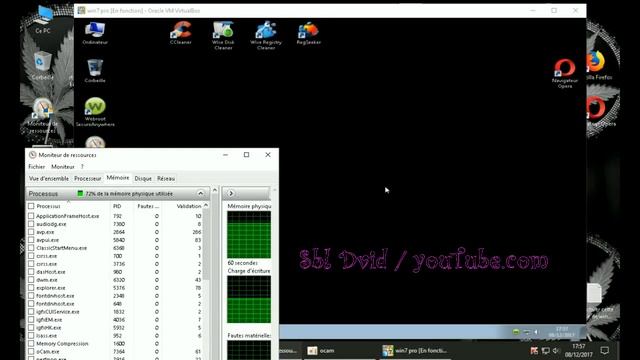Tick avp.exe process checkbox
This screenshot has width=640, height=360.
point(31,231)
